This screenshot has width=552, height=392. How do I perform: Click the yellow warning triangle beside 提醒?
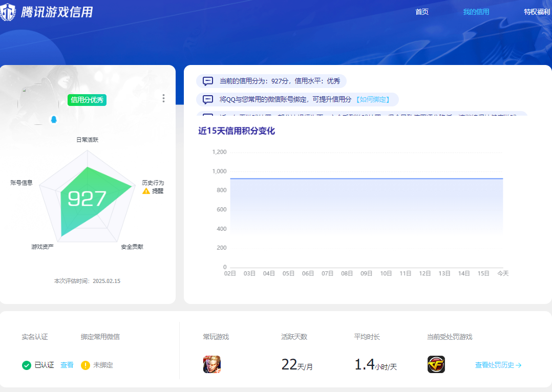146,191
